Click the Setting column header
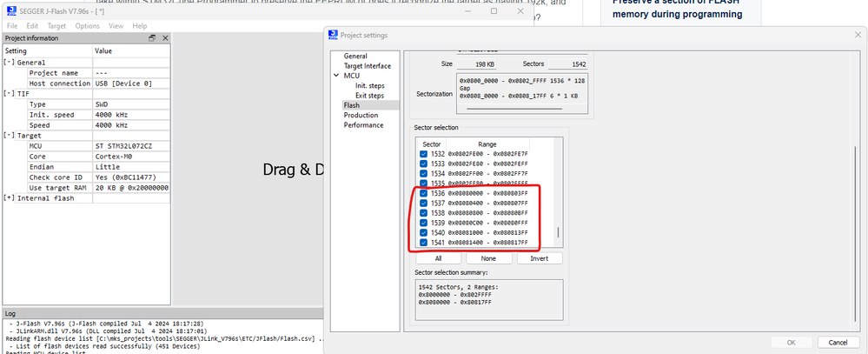Image resolution: width=868 pixels, height=354 pixels. coord(48,51)
